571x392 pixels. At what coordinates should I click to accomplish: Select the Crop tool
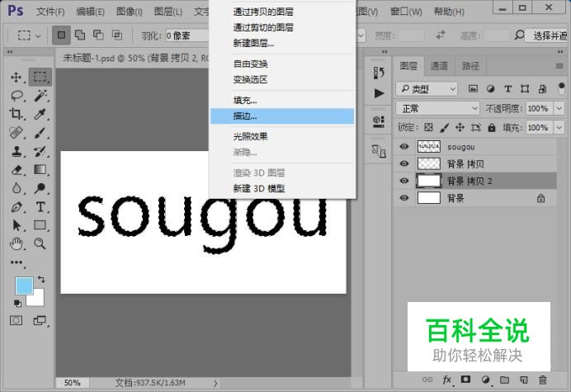point(16,115)
